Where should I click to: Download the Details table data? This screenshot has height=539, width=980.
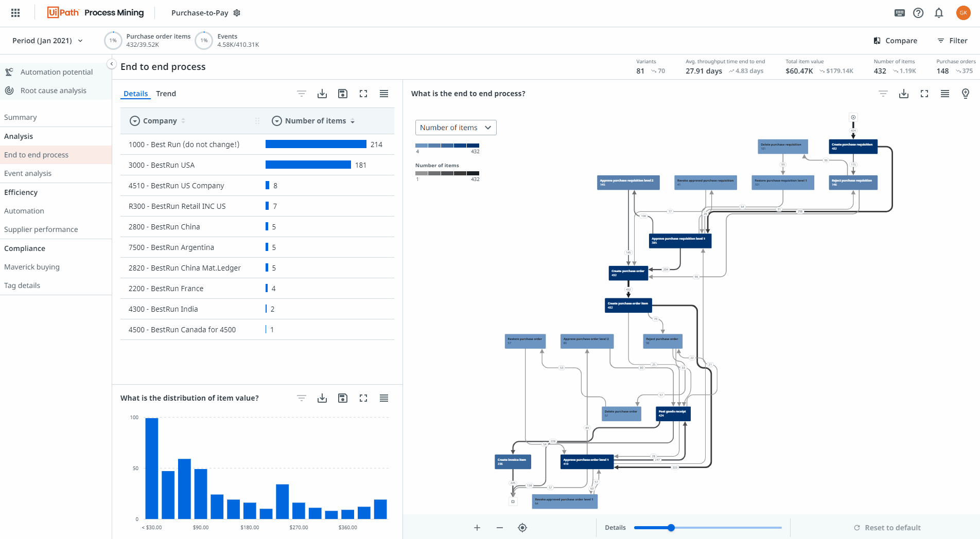pyautogui.click(x=322, y=94)
